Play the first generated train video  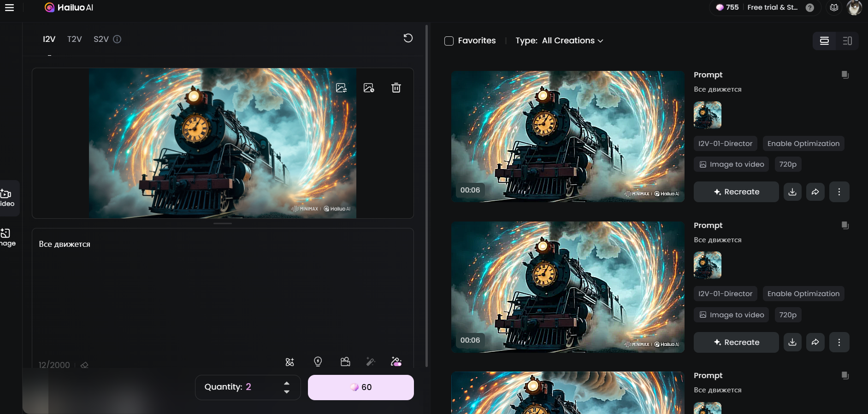pos(568,136)
